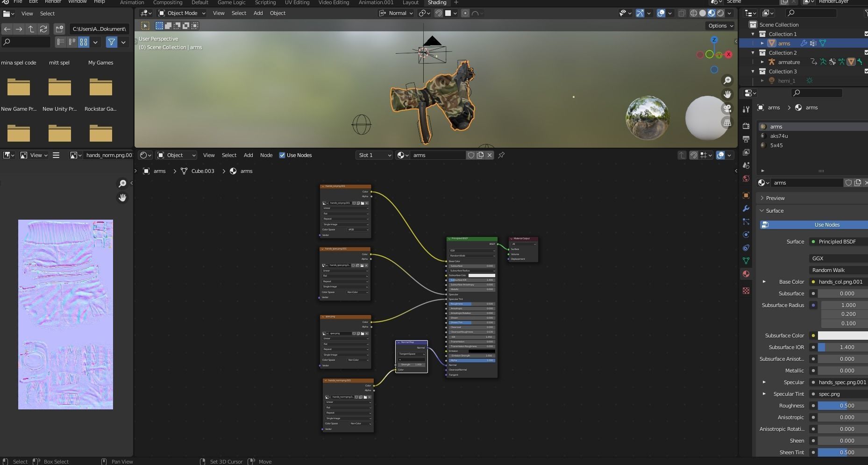This screenshot has width=868, height=465.
Task: Open image editor hamburger menu
Action: (56, 155)
